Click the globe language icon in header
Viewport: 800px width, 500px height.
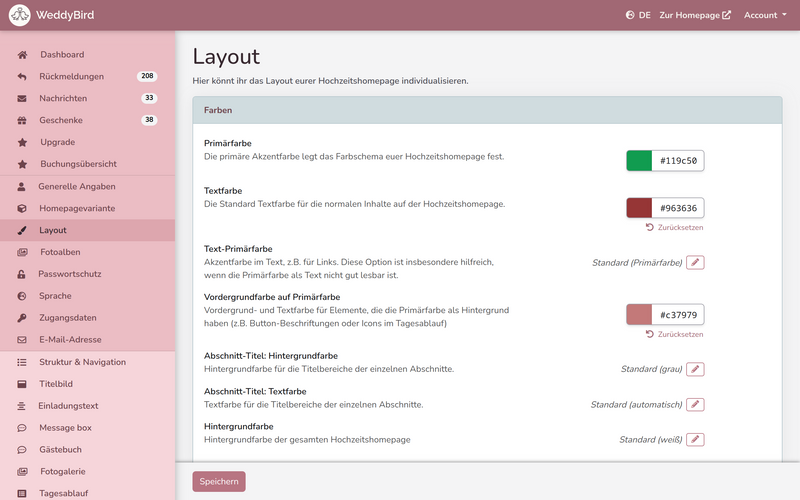click(x=630, y=15)
